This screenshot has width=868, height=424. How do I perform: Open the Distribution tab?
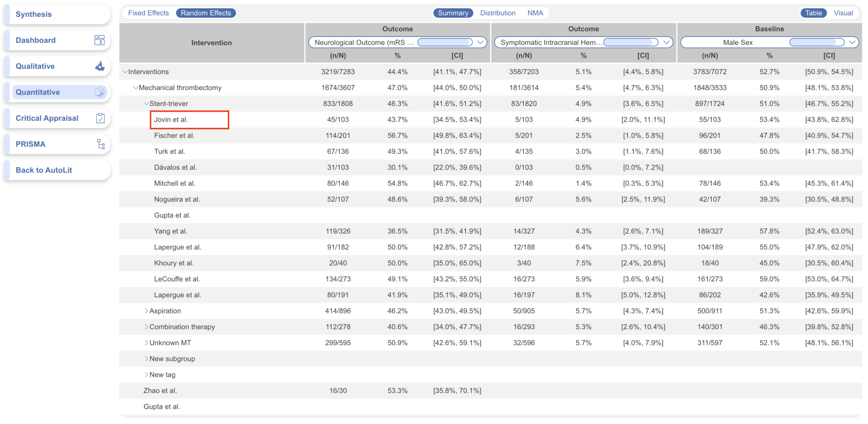point(498,13)
